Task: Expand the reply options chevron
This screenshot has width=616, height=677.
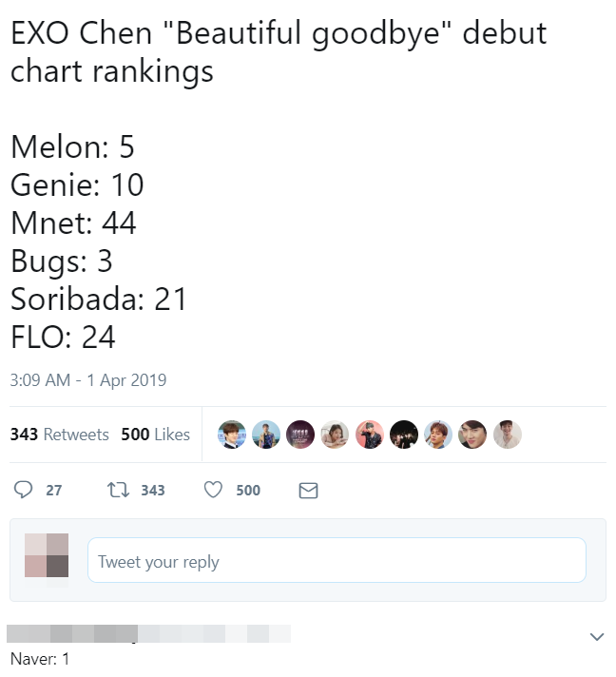Action: pyautogui.click(x=597, y=636)
